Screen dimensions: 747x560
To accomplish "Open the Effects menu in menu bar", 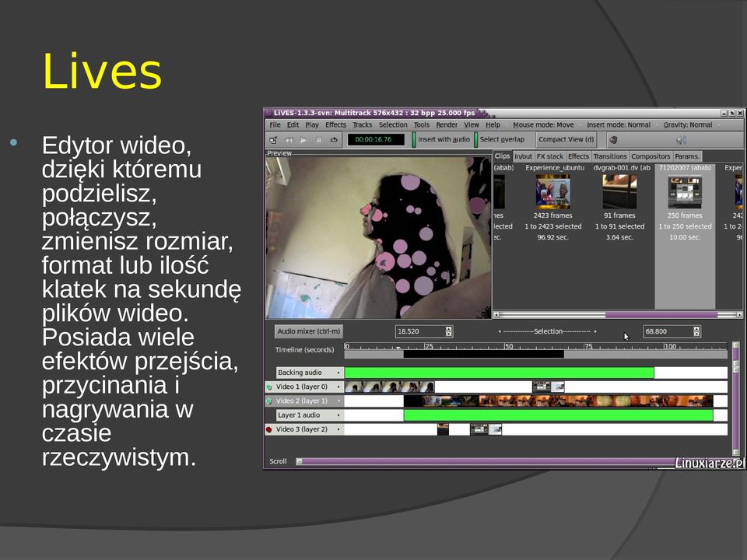I will click(x=336, y=124).
